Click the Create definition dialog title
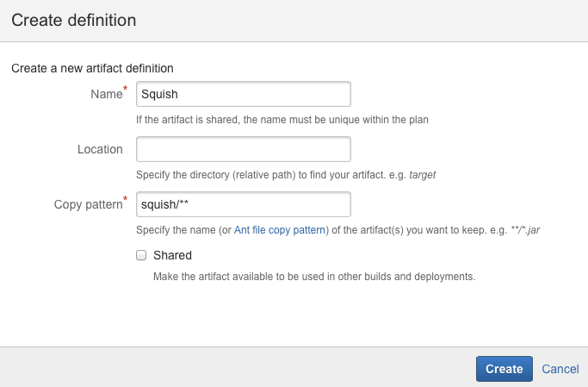588x387 pixels. pos(73,19)
